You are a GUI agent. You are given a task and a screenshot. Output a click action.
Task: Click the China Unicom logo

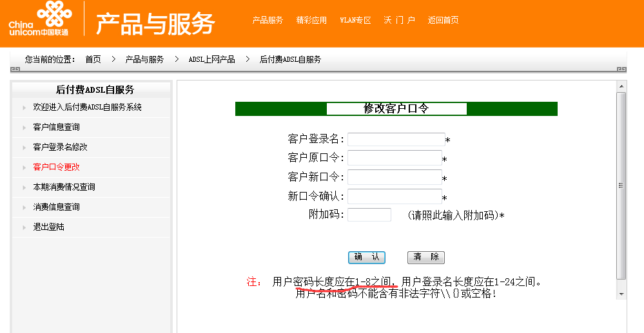(x=40, y=19)
